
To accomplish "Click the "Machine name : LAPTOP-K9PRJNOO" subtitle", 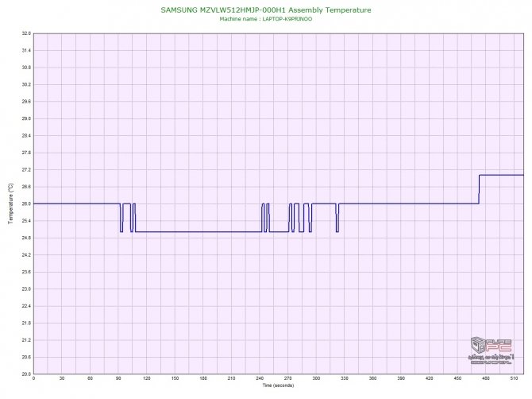I will (x=266, y=19).
